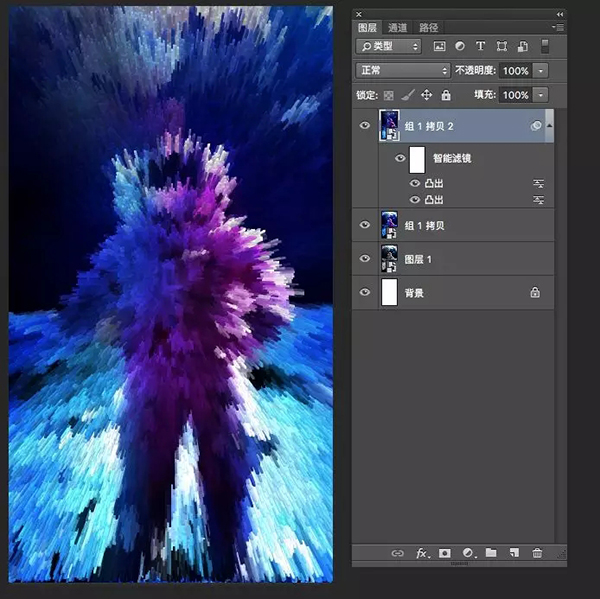Toggle the layer filter on/off switch
The image size is (600, 599).
tap(545, 46)
